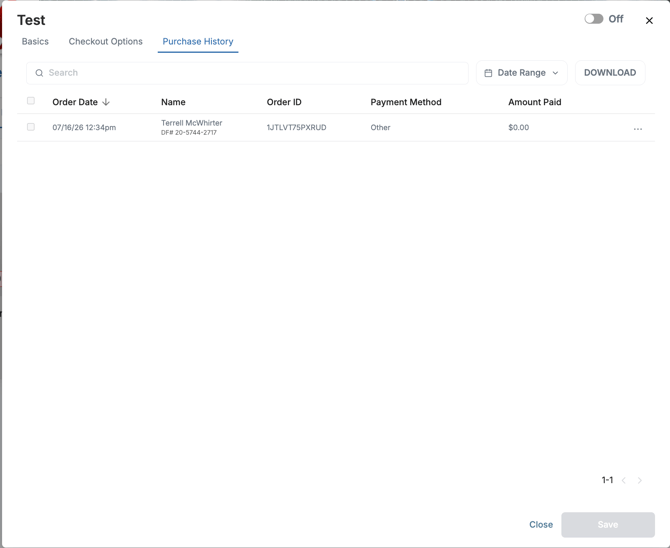Open the row's three-dot actions menu
This screenshot has width=670, height=548.
(x=638, y=129)
